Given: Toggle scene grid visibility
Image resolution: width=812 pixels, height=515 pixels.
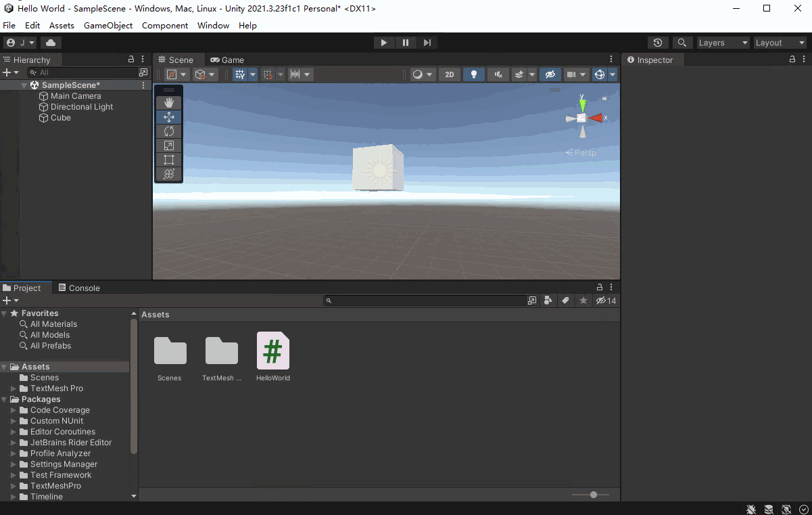Looking at the screenshot, I should (x=239, y=74).
